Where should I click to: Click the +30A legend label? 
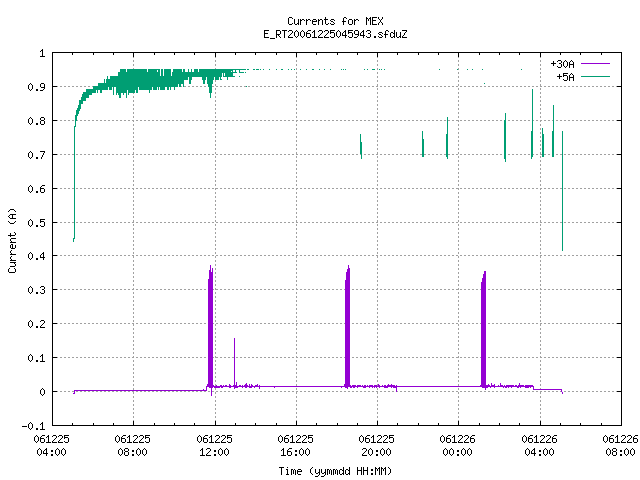pos(562,64)
